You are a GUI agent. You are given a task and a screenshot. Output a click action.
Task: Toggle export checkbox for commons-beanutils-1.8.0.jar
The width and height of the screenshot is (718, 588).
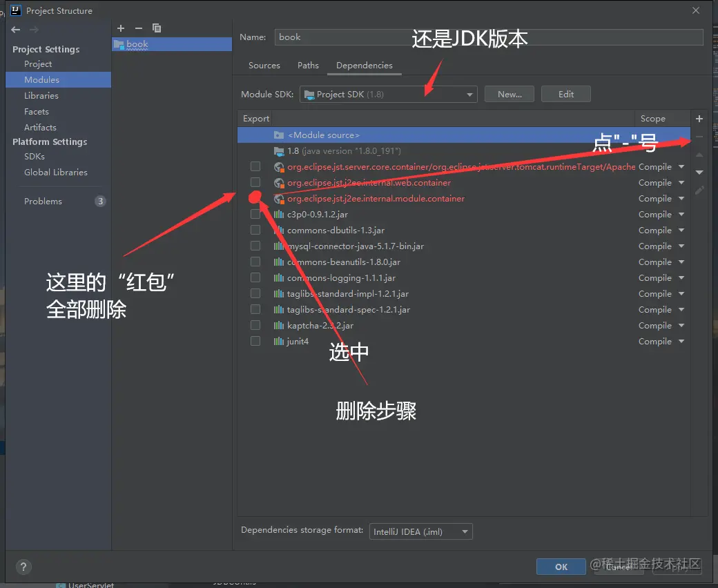coord(255,262)
